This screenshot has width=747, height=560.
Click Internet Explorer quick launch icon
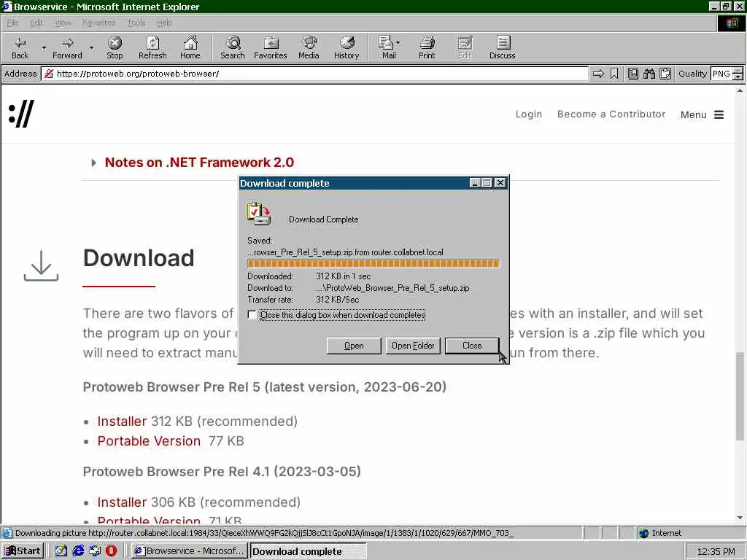(78, 551)
